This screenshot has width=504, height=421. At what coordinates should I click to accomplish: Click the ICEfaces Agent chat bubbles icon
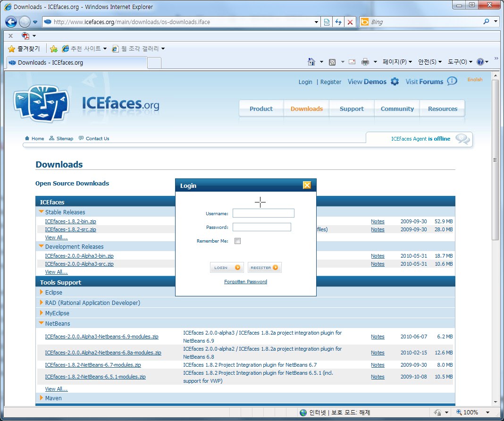(462, 139)
